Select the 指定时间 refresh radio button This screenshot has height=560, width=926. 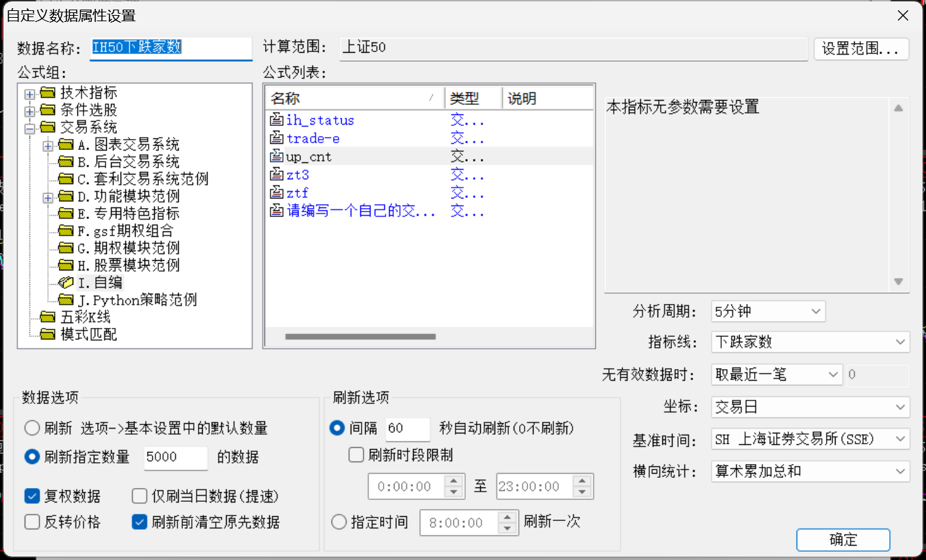[338, 522]
